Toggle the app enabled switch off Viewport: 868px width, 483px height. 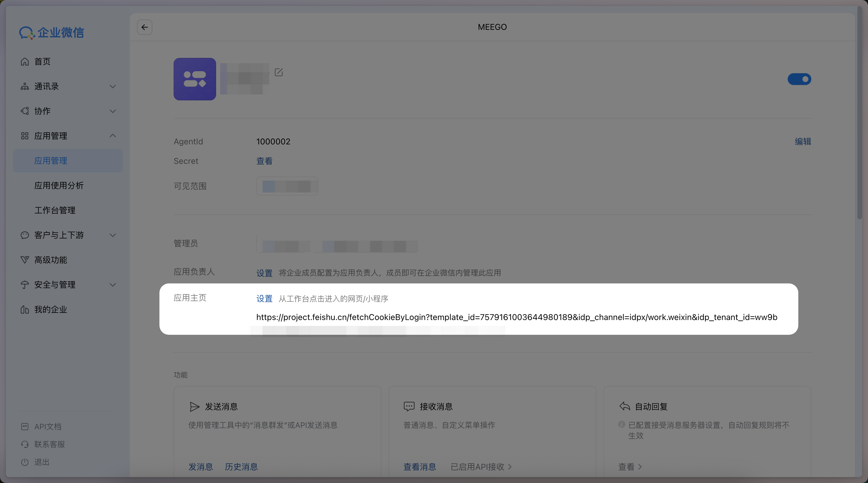799,79
